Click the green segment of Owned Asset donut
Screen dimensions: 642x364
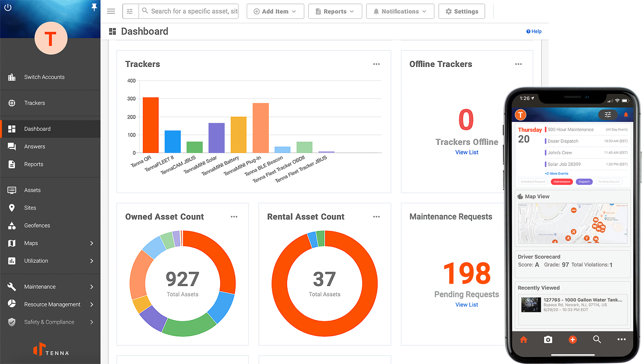[189, 326]
